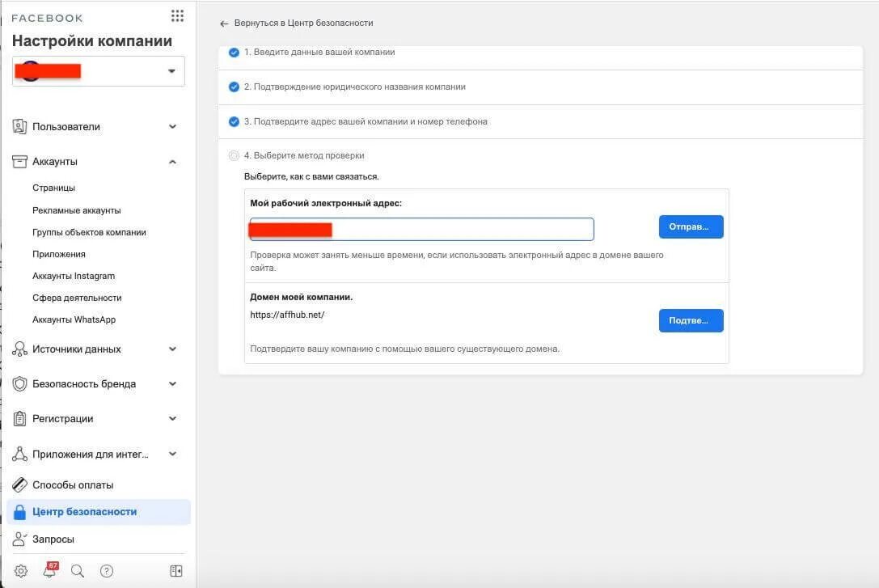Click the Аккаунты menu label
This screenshot has width=879, height=588.
[x=55, y=162]
